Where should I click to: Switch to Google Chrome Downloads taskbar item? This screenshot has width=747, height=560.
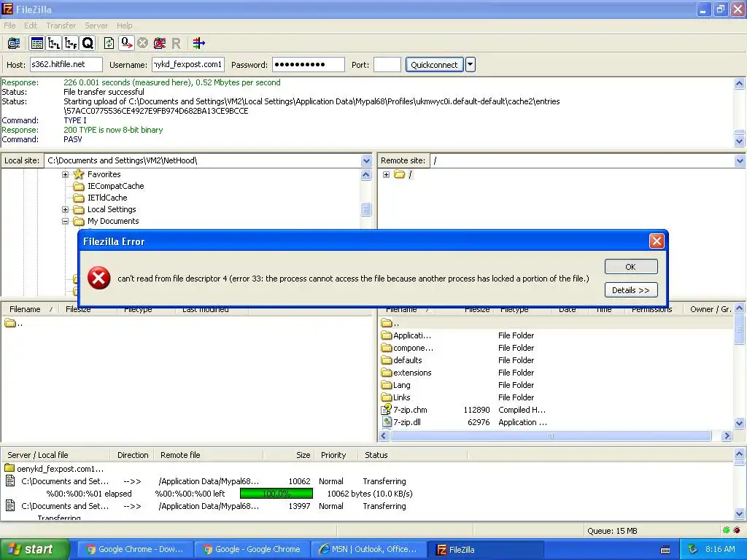134,549
